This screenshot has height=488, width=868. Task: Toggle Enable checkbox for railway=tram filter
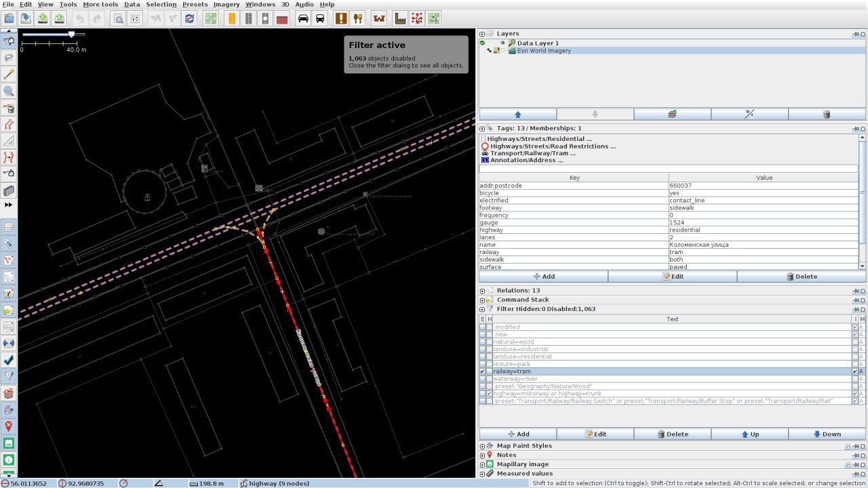click(483, 371)
